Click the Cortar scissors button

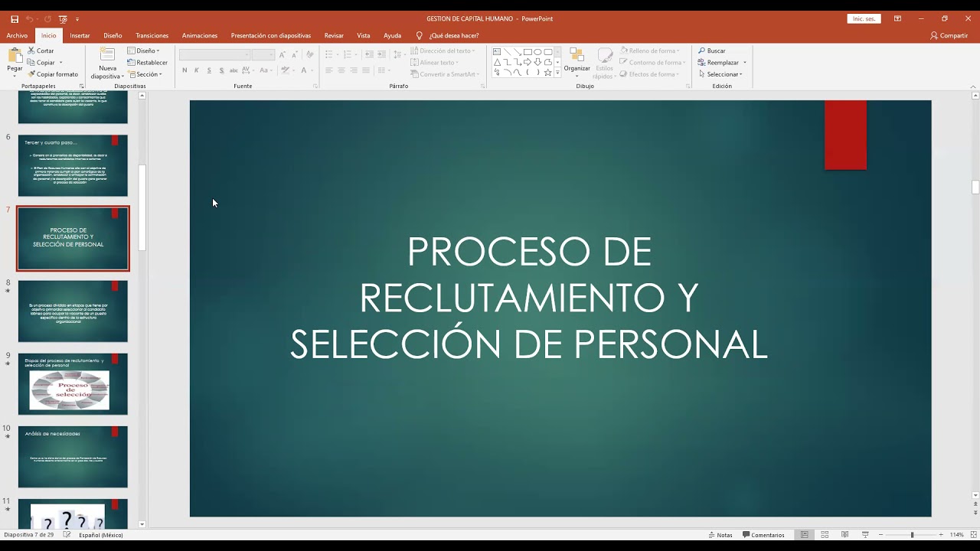pyautogui.click(x=41, y=51)
